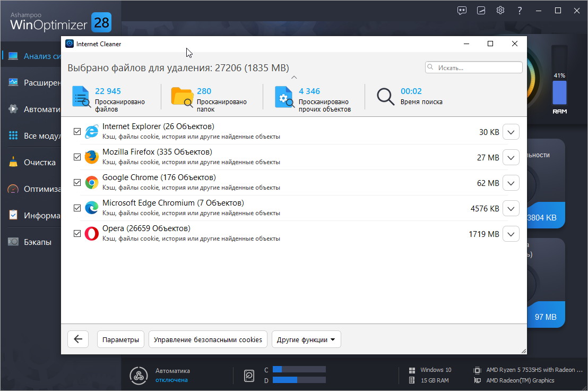Image resolution: width=588 pixels, height=391 pixels.
Task: Click the Microsoft Edge Chromium icon
Action: [91, 208]
